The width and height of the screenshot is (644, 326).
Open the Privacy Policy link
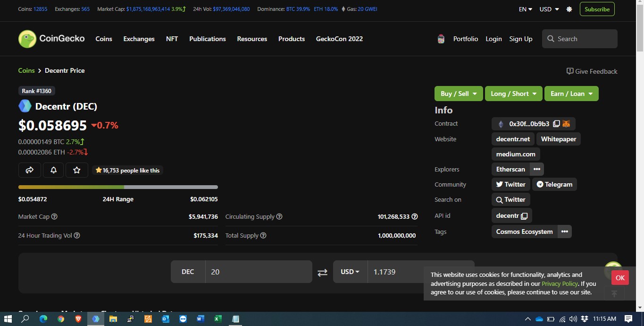560,283
